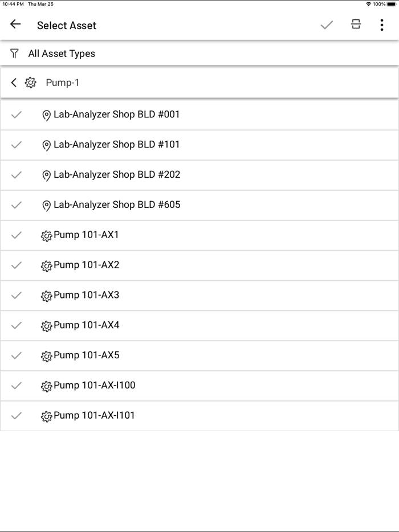Viewport: 399px width, 532px height.
Task: Click the filter funnel icon
Action: tap(15, 54)
